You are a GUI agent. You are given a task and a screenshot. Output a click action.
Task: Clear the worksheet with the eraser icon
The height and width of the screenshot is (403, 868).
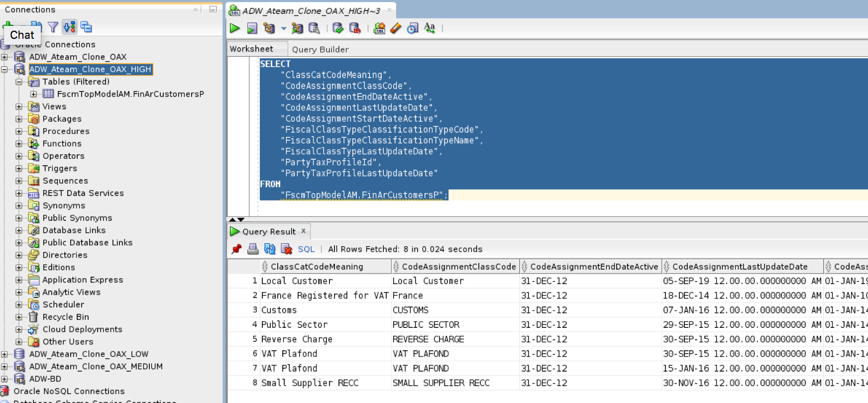[x=396, y=28]
